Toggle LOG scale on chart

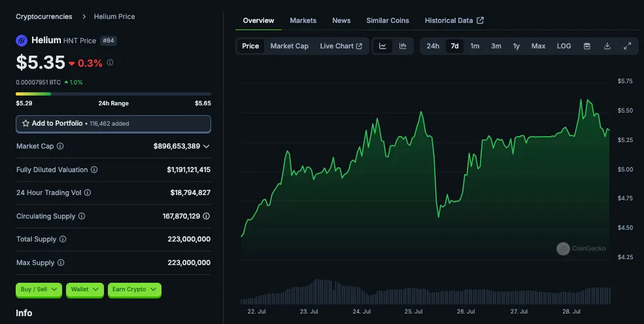[564, 46]
